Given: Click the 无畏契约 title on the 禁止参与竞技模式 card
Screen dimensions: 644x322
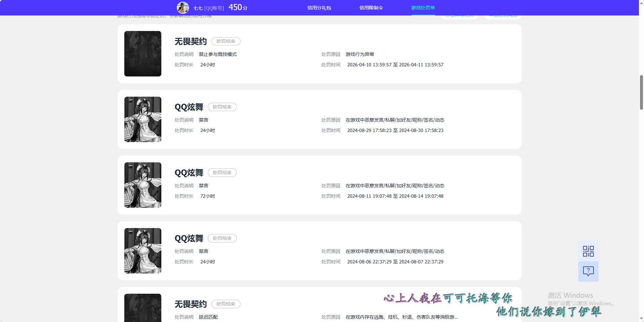Looking at the screenshot, I should (x=191, y=41).
